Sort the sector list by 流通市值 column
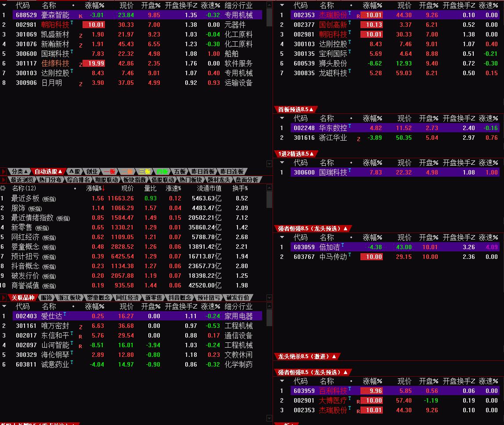504x425 pixels. click(x=209, y=188)
